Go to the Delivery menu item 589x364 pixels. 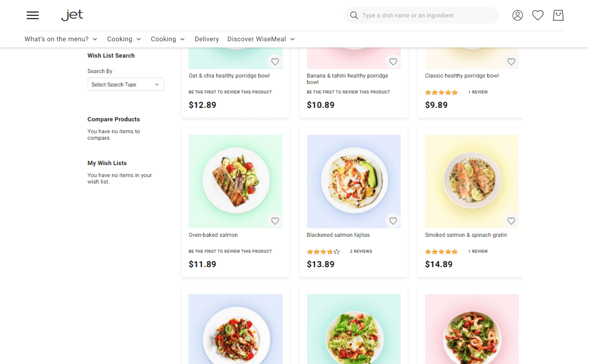coord(207,39)
